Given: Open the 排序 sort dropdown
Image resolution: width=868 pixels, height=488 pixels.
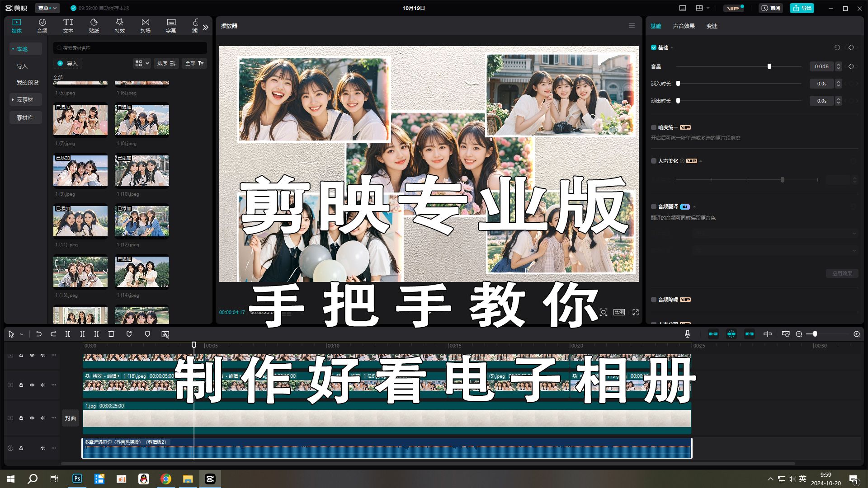Looking at the screenshot, I should pos(166,63).
